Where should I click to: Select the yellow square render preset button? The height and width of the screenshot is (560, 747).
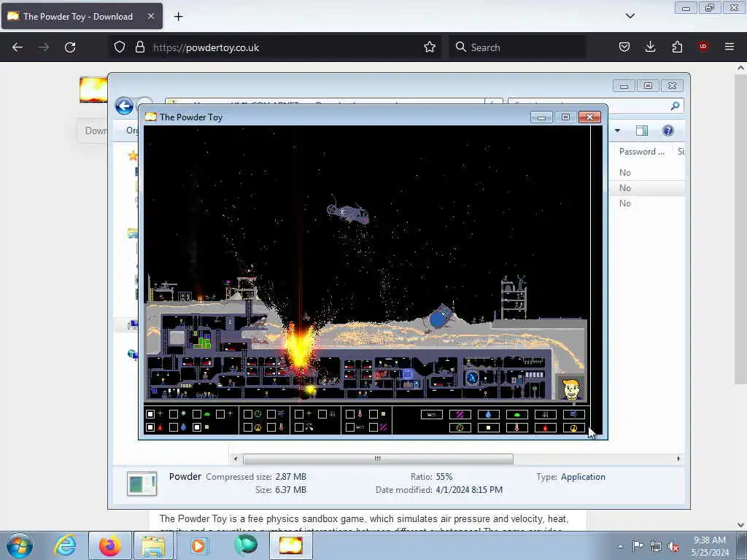(488, 427)
